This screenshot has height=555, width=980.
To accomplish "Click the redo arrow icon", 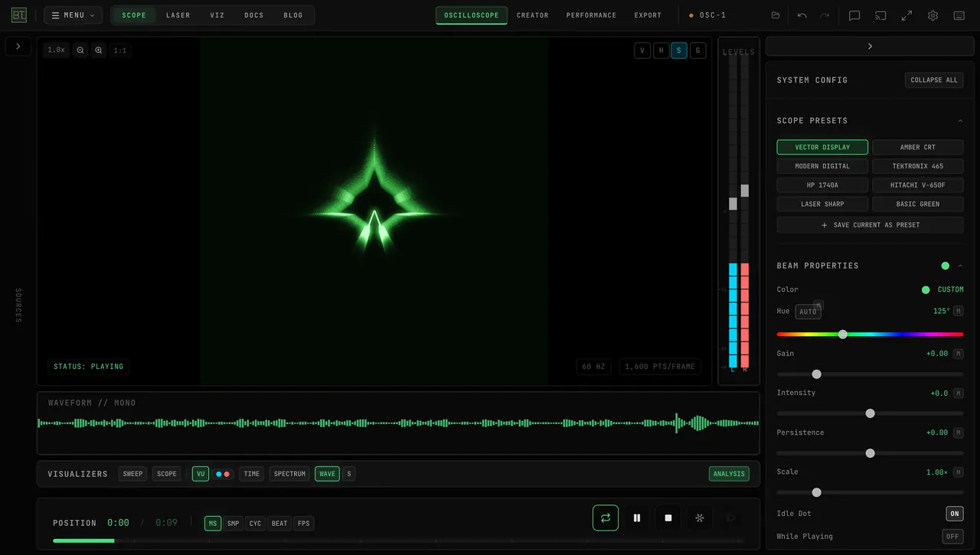I will (x=825, y=15).
